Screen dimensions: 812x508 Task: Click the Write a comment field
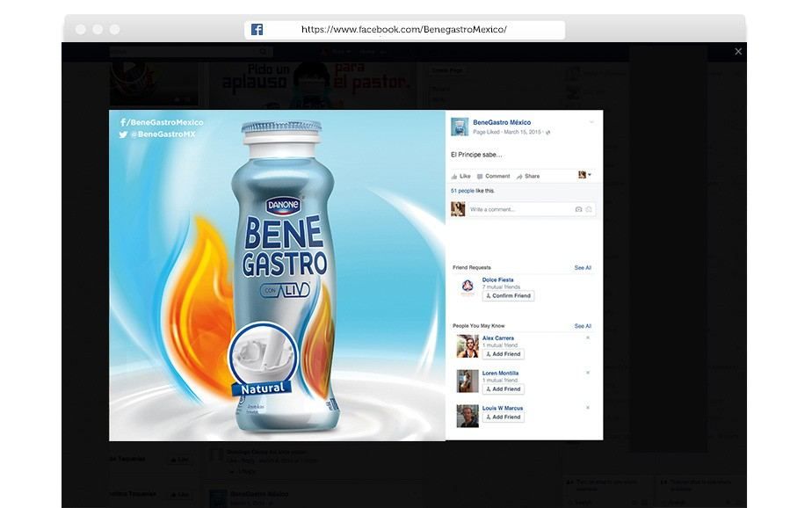click(520, 209)
